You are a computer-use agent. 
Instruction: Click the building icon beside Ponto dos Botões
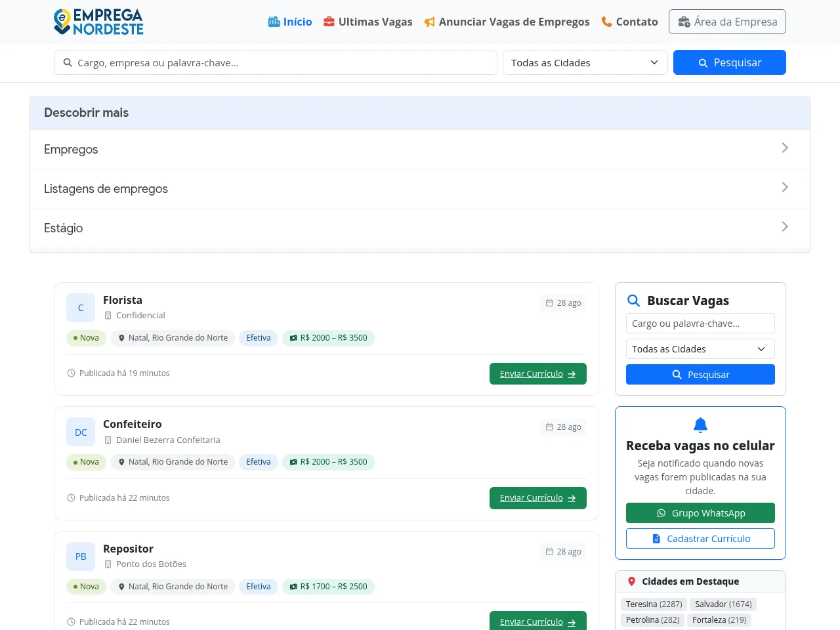pos(108,564)
